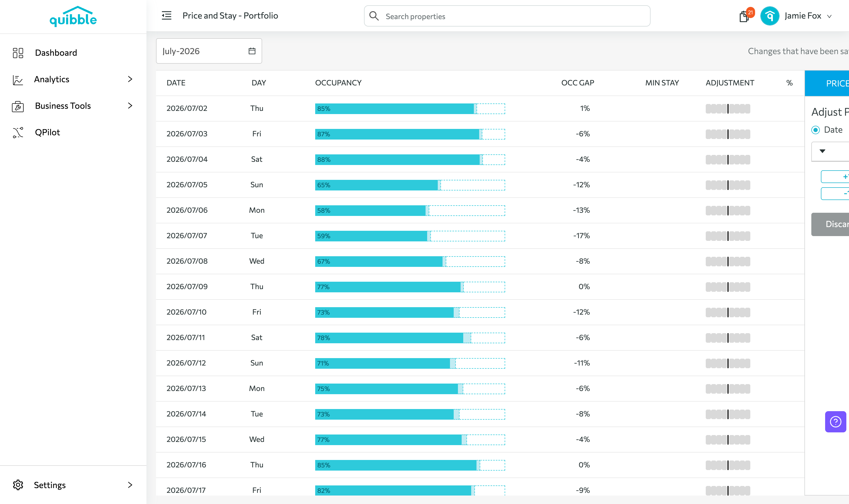849x504 pixels.
Task: Click the -13% occupancy gap value
Action: 581,210
